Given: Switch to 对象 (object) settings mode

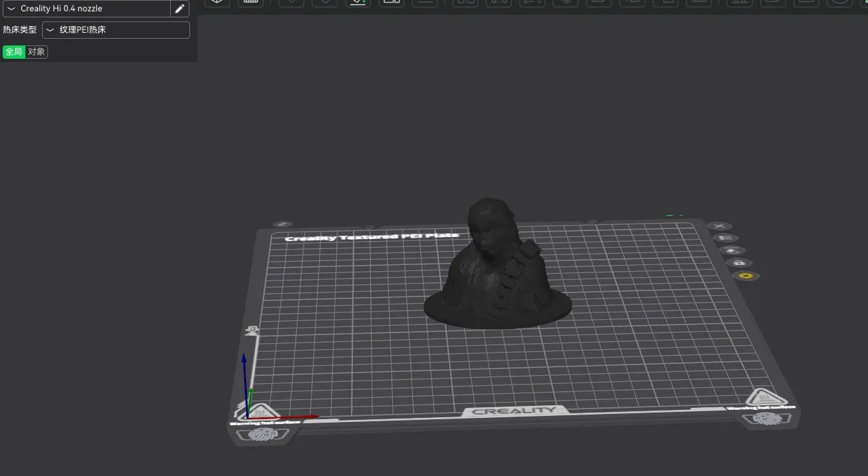Looking at the screenshot, I should [37, 52].
